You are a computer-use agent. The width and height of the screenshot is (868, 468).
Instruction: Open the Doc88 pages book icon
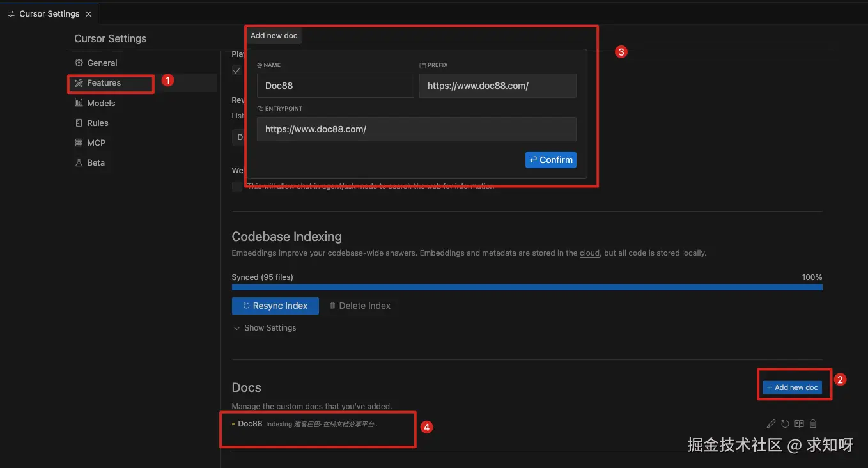[x=799, y=424]
